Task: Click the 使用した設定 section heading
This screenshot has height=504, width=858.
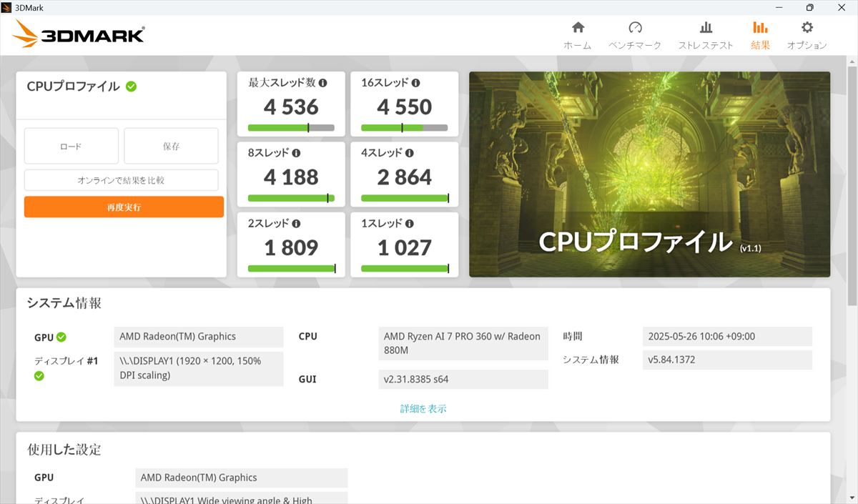Action: [x=64, y=450]
